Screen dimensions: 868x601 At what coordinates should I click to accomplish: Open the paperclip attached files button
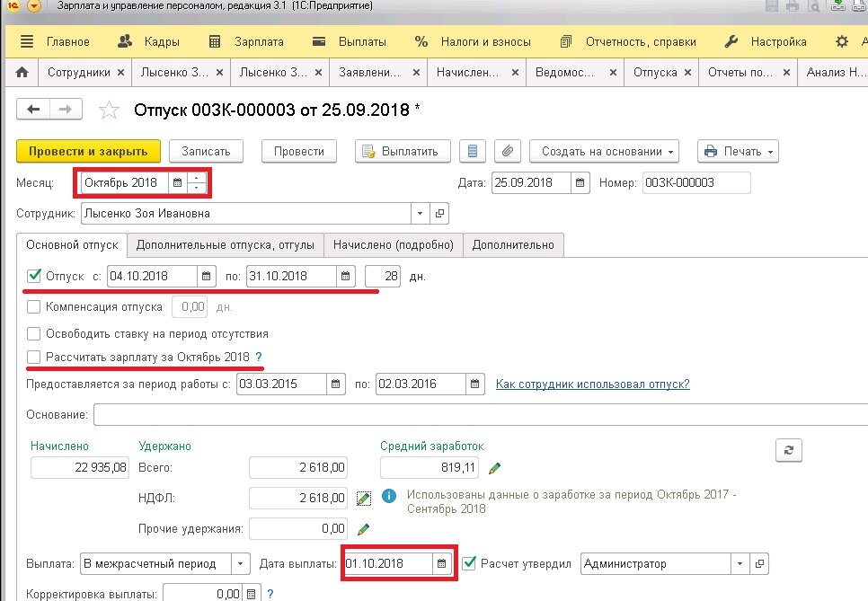[507, 151]
